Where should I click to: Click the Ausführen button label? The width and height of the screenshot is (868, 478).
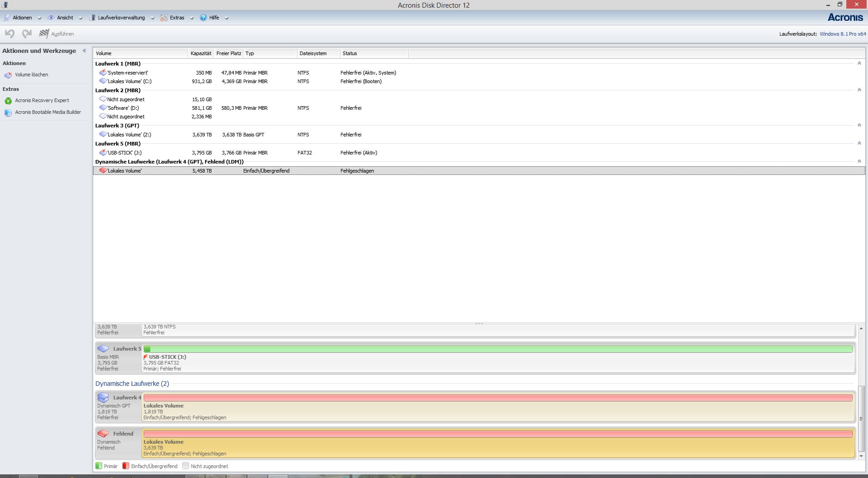(x=62, y=34)
